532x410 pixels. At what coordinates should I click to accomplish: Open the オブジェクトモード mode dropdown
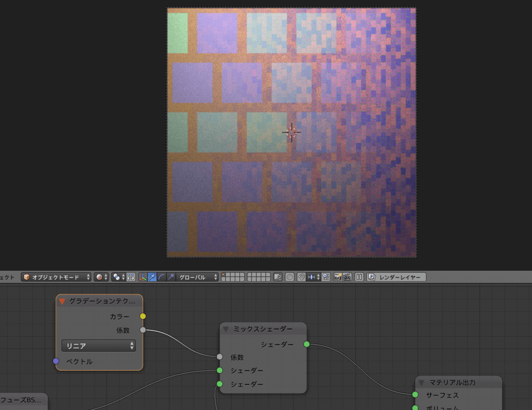56,277
